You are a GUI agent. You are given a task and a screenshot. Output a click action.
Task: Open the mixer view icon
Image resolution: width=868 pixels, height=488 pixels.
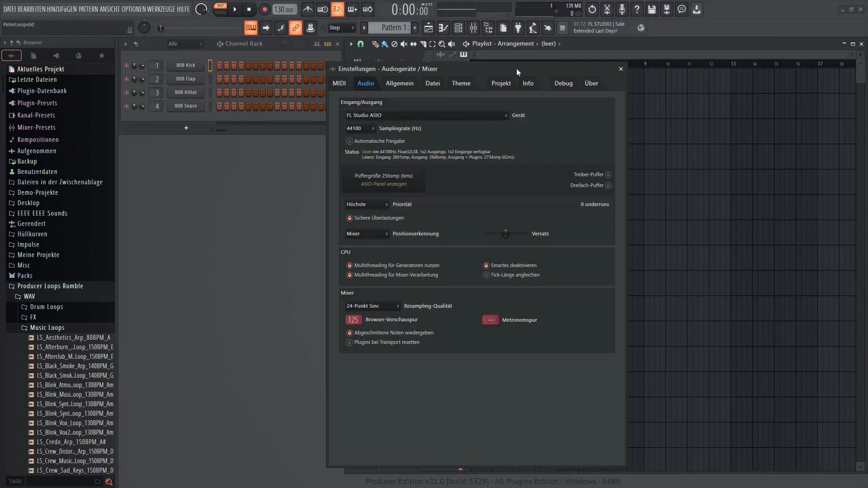[473, 28]
